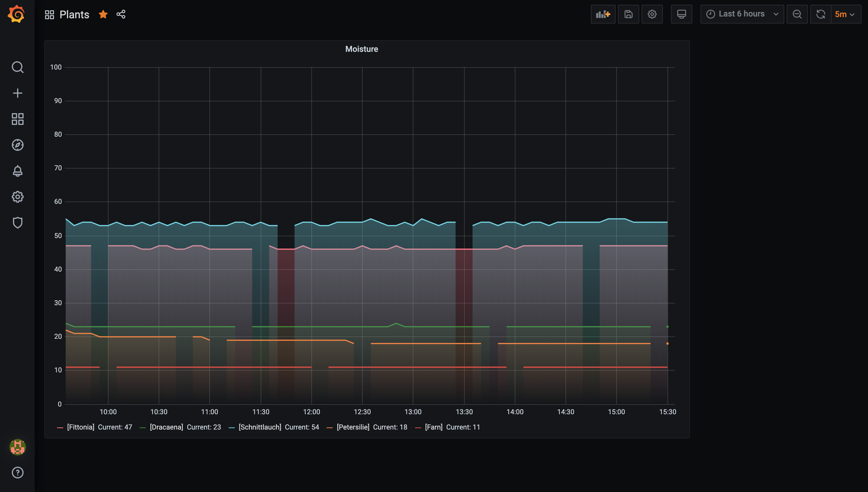Open the search magnifier in sidebar
Image resolution: width=868 pixels, height=492 pixels.
click(x=18, y=67)
